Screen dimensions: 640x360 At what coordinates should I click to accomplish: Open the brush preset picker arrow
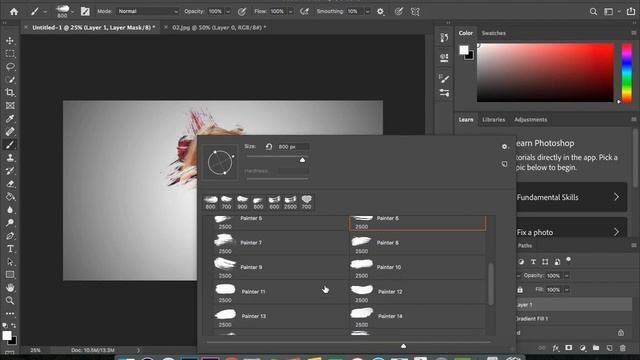tap(72, 11)
